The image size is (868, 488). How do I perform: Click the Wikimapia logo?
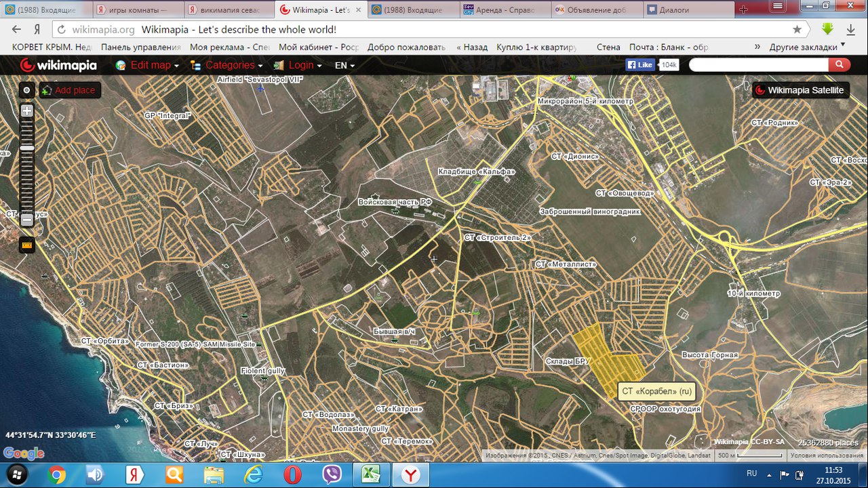(x=58, y=66)
